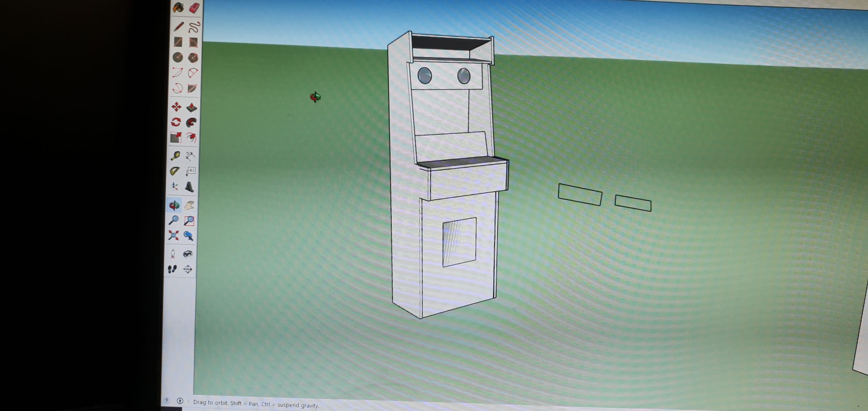Choose the Freehand drawing tool

coord(194,27)
